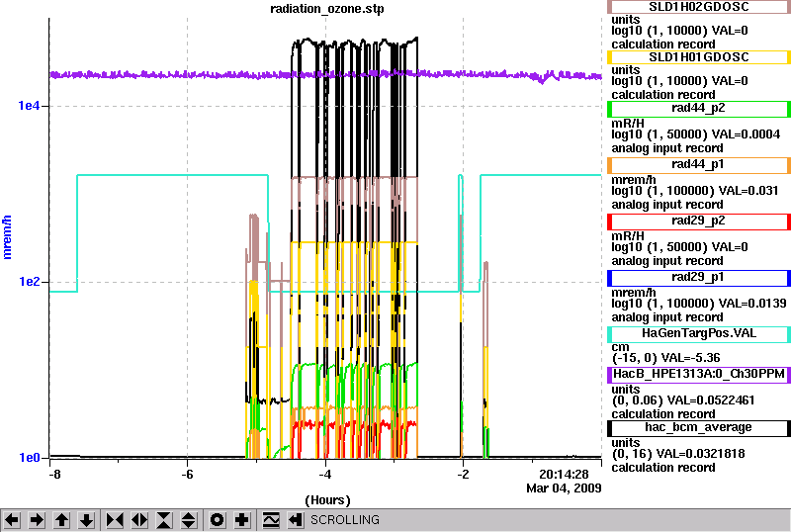Click the -2 x-axis tick label
This screenshot has width=791, height=532.
(463, 475)
